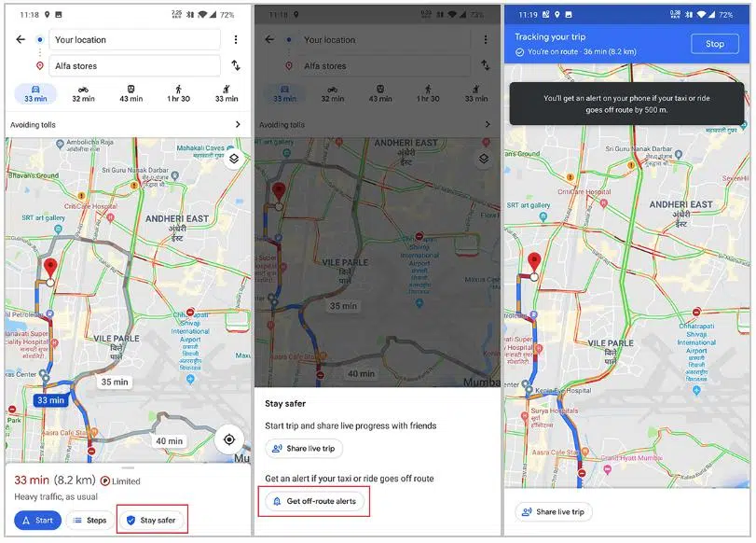
Task: Tap the my-location crosshair button
Action: [x=229, y=439]
